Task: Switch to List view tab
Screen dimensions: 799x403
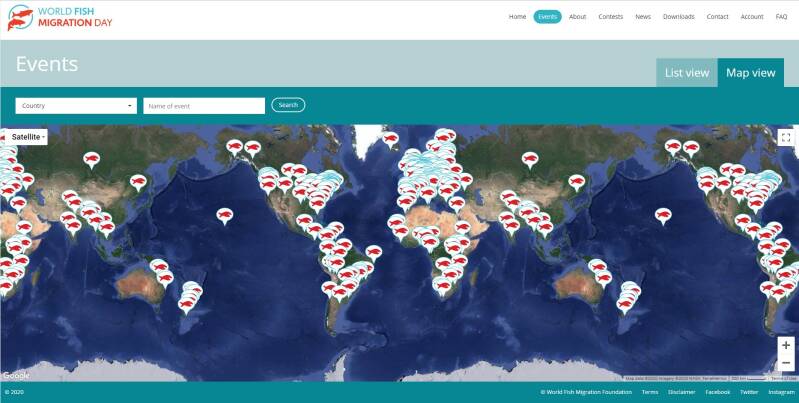Action: pyautogui.click(x=686, y=73)
